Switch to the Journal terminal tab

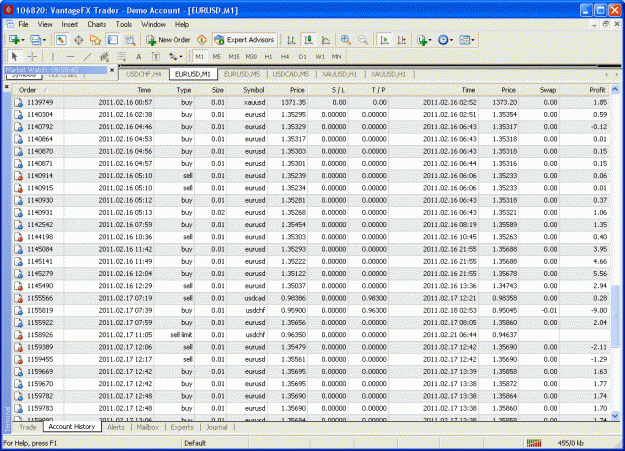216,427
